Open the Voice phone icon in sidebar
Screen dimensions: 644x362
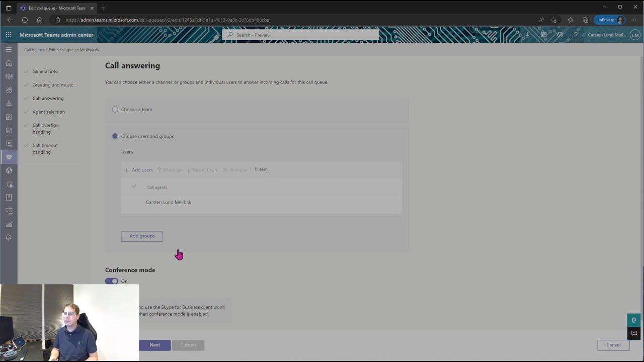tap(9, 157)
